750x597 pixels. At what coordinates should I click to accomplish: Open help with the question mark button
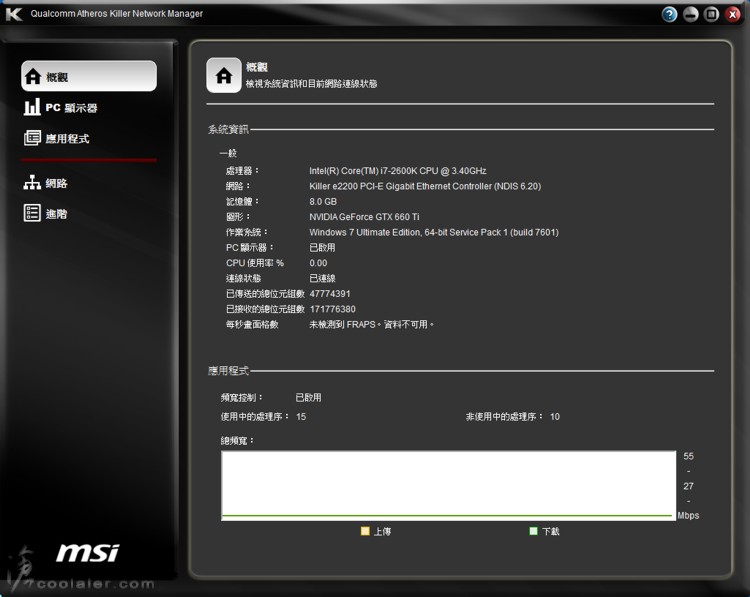pyautogui.click(x=670, y=14)
